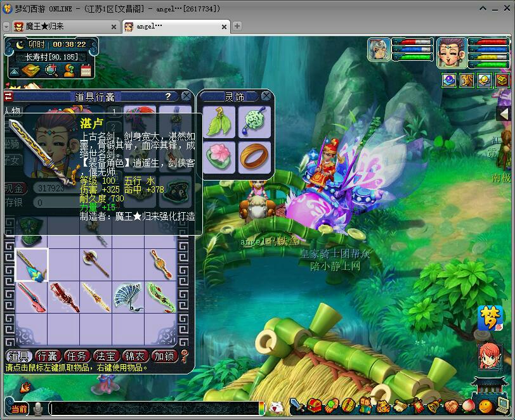
Task: Click the 加锁 lock button
Action: (164, 357)
